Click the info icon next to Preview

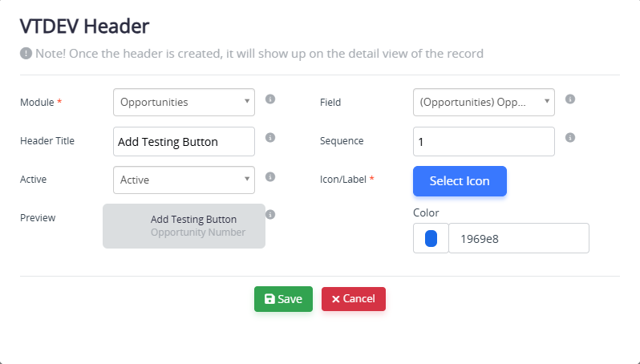270,215
